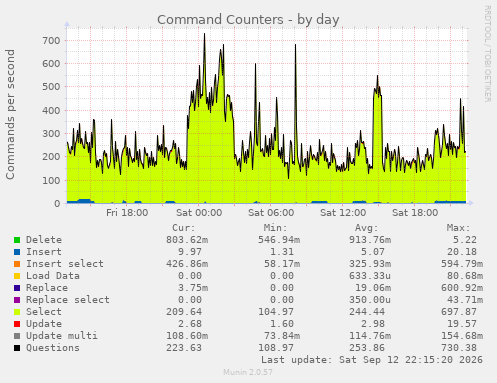Screen dimensions: 497x383
Task: Click the 'Replace select' legend label
Action: (x=68, y=300)
